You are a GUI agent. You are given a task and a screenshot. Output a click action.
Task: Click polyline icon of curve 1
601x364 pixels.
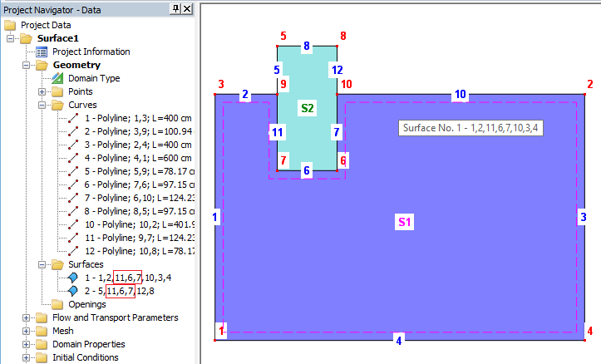click(73, 118)
